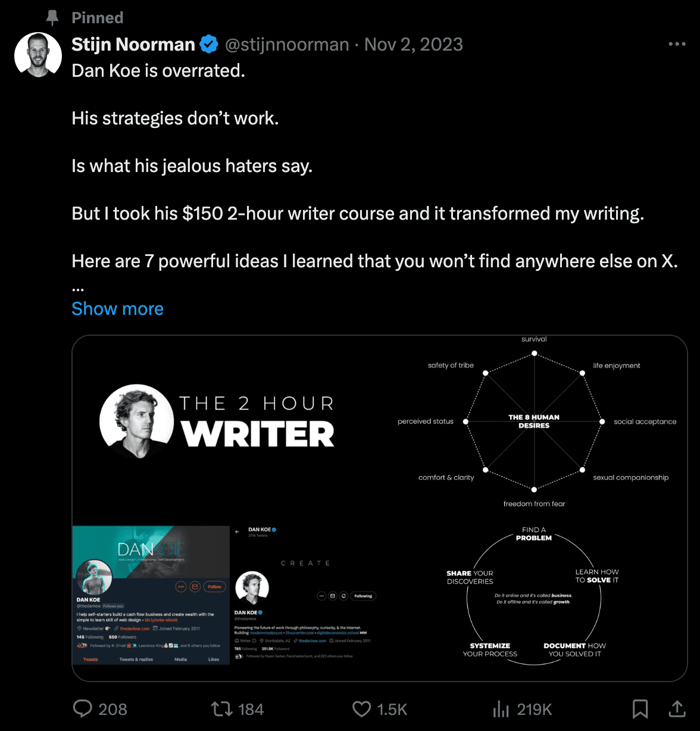Click the "Dan Koe is overrated." tweet text
Screen dimensions: 700x731
coord(158,71)
